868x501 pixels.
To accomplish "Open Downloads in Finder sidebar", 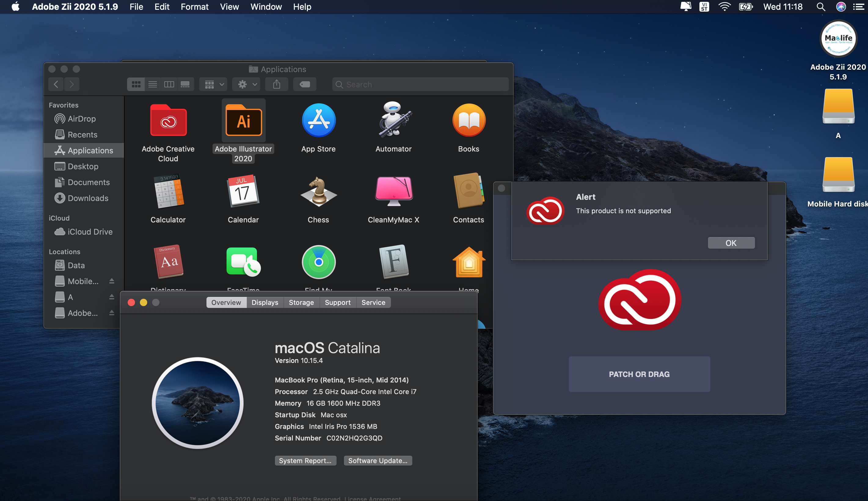I will [x=84, y=198].
